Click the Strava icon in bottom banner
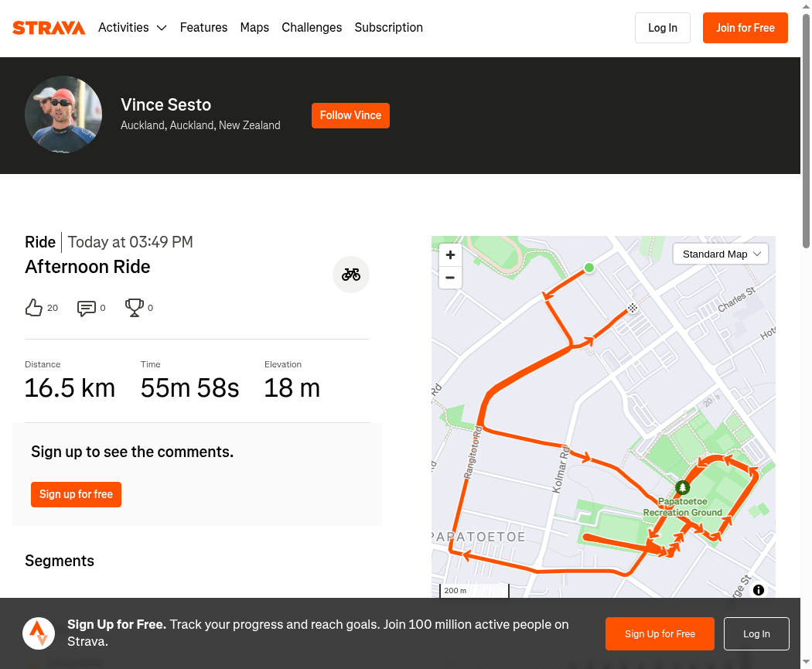812x669 pixels. (x=39, y=633)
